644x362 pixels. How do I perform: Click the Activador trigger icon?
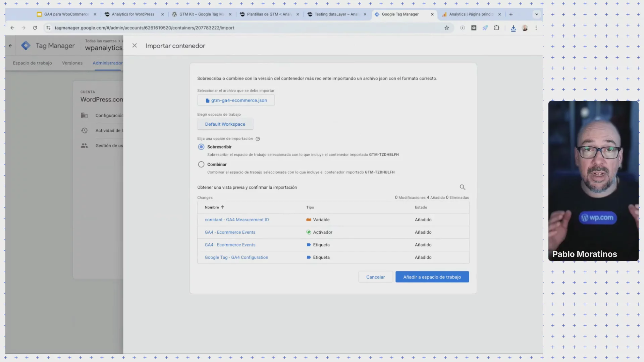[309, 232]
